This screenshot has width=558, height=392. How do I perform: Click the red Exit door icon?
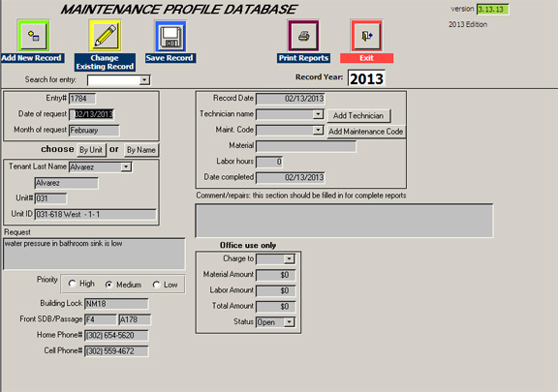coord(366,36)
